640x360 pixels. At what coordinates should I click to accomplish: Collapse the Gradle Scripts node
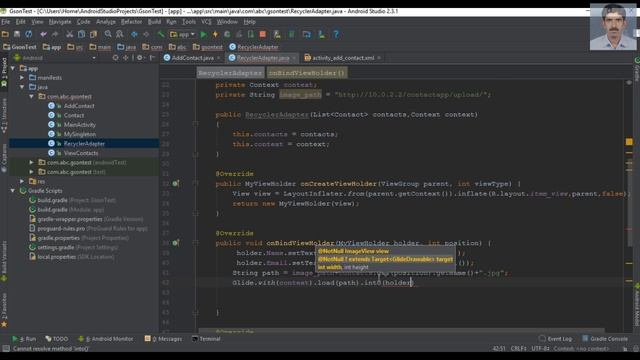pyautogui.click(x=13, y=191)
